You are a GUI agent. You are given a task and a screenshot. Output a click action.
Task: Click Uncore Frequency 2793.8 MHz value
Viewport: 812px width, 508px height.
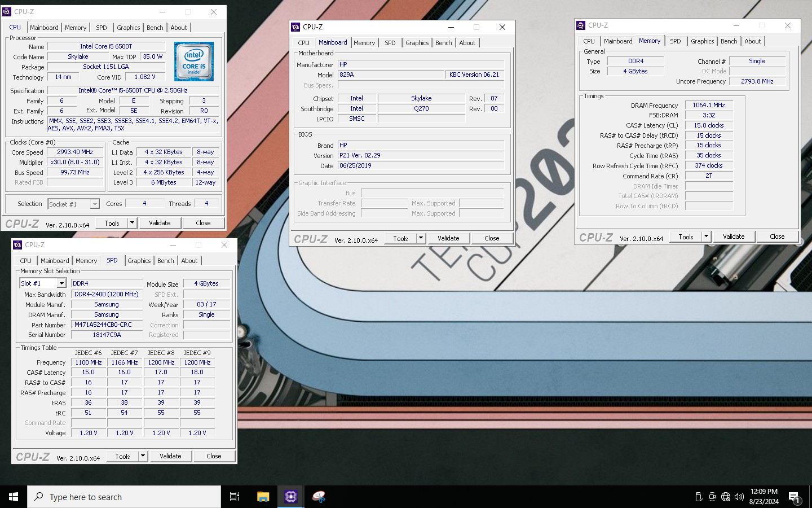[757, 81]
